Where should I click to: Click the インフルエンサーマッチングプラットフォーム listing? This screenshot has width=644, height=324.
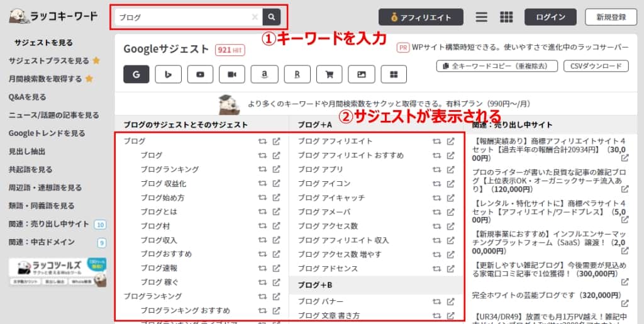pyautogui.click(x=550, y=242)
